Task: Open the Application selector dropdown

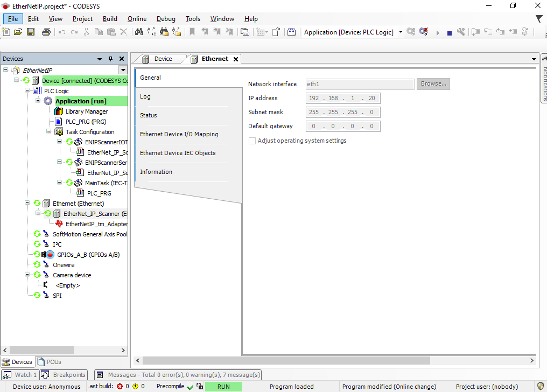Action: click(401, 32)
